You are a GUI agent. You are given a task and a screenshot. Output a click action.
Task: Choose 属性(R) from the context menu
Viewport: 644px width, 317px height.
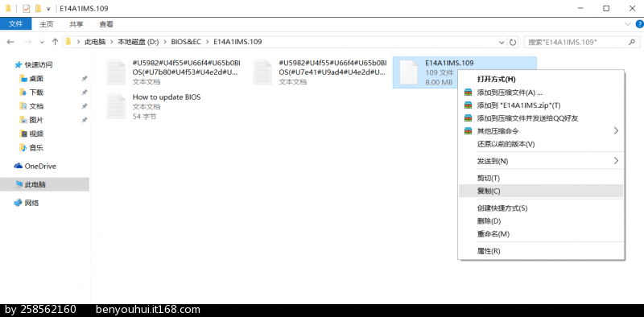(541, 251)
